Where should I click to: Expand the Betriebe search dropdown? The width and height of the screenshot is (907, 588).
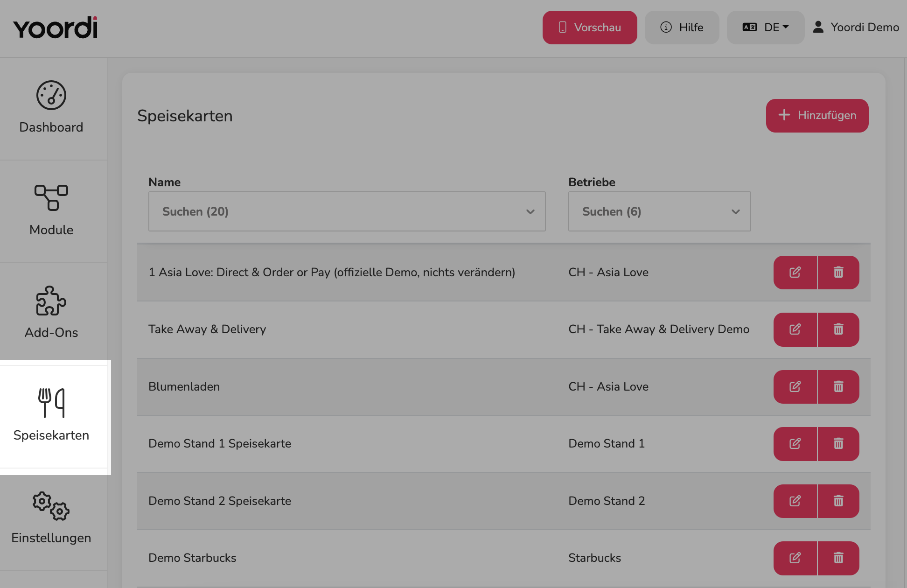659,211
